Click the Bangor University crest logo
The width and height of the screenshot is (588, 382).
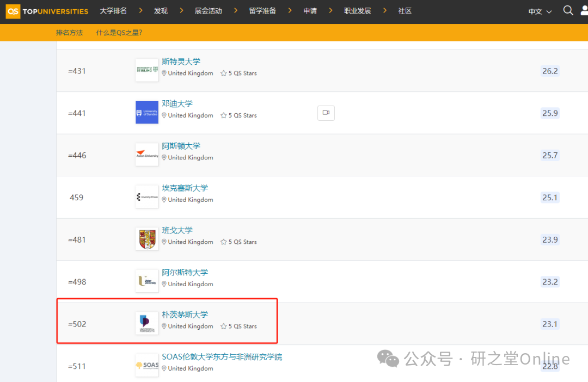pos(146,239)
